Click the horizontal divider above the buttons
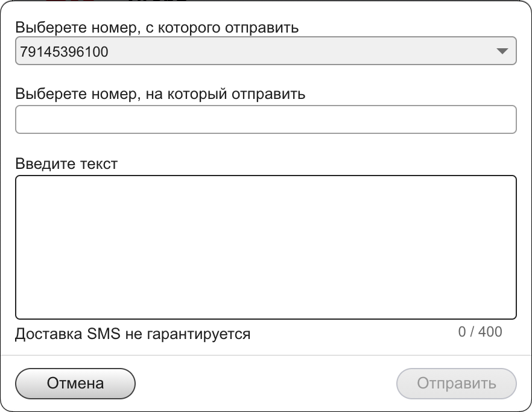Image resolution: width=532 pixels, height=412 pixels. [265, 355]
